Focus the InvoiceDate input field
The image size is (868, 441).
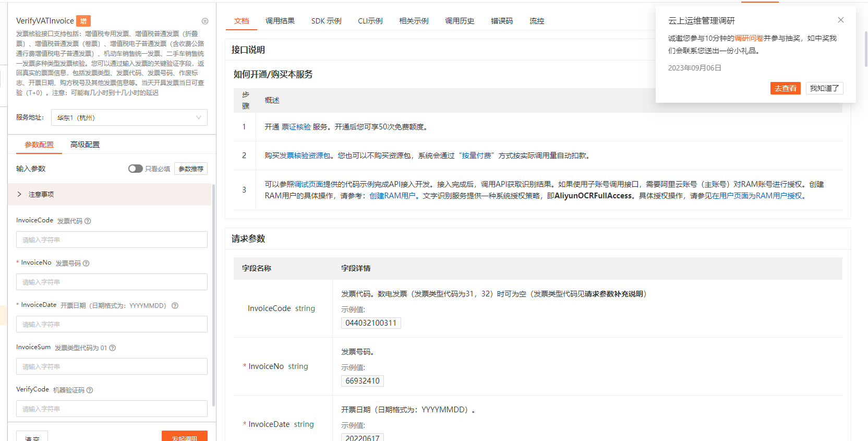[x=112, y=324]
